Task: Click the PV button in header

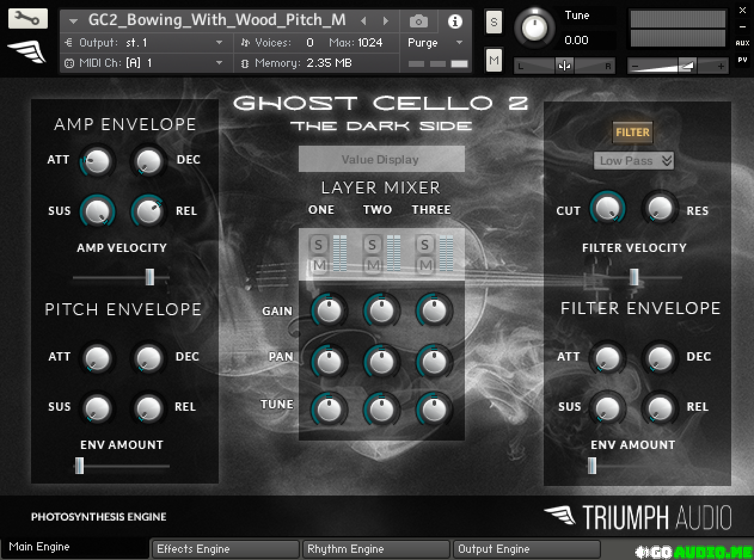Action: tap(743, 60)
